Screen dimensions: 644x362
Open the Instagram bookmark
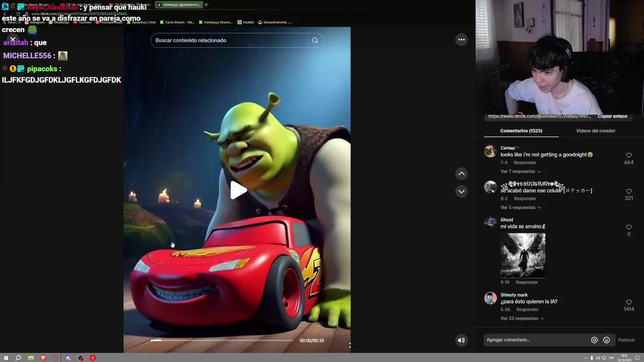pyautogui.click(x=35, y=22)
